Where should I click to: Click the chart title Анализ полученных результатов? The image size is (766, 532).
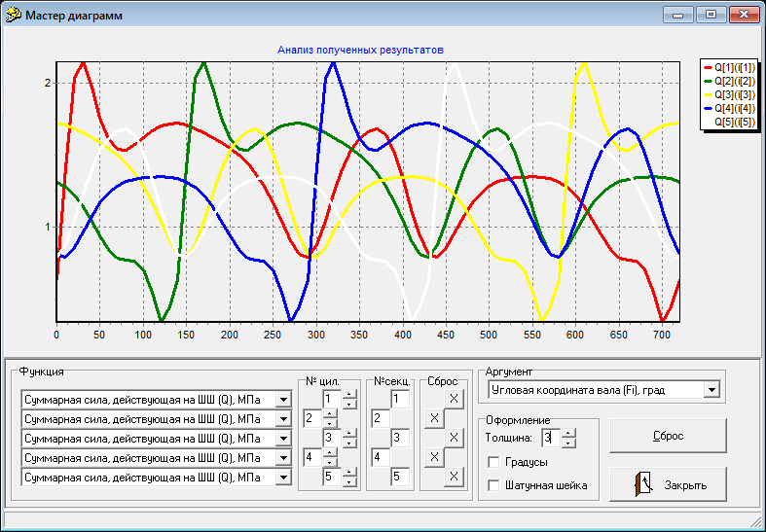coord(360,50)
